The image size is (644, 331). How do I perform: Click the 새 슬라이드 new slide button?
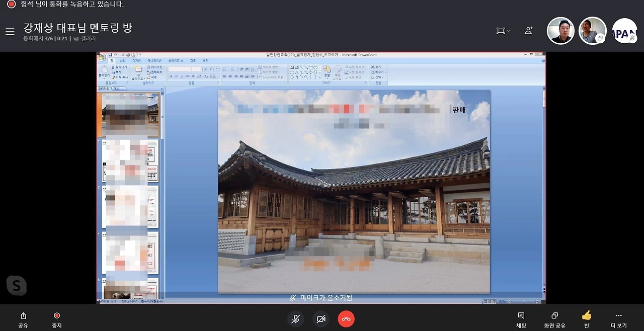tap(138, 73)
